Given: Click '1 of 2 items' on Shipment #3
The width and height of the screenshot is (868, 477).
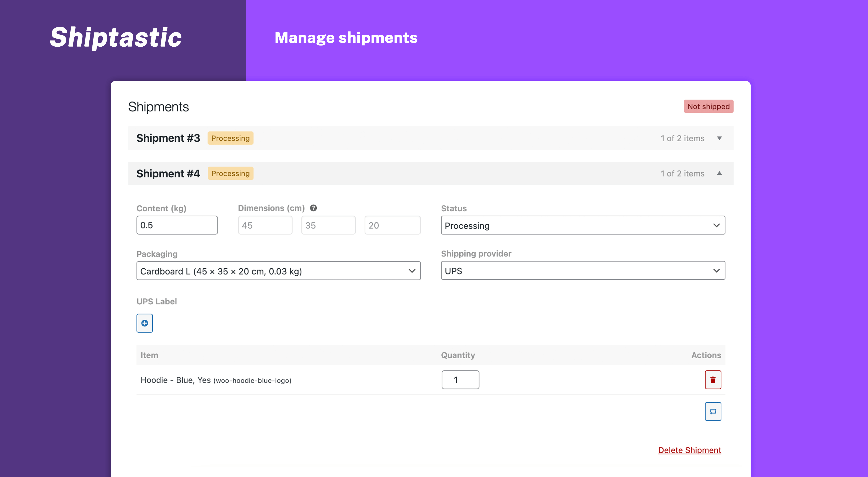Looking at the screenshot, I should click(682, 138).
